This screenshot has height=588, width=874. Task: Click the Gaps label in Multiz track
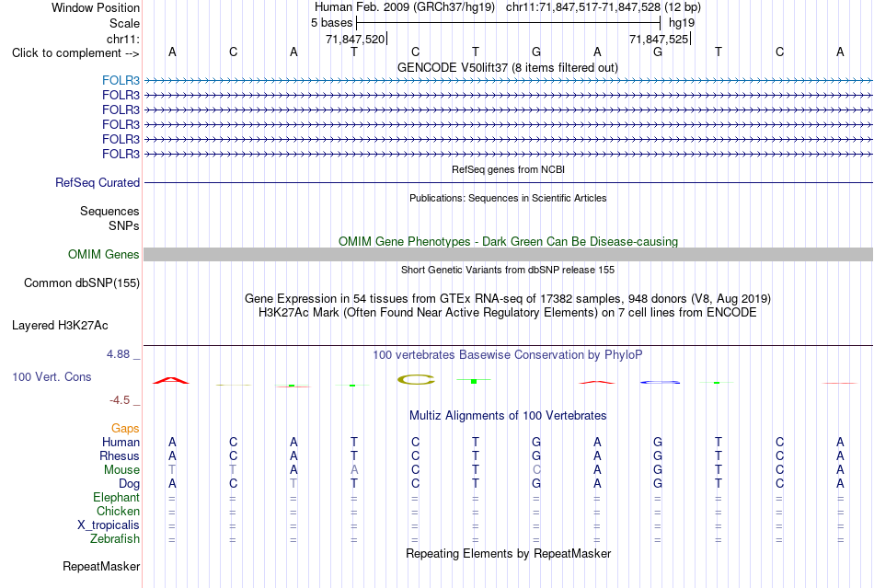point(125,428)
